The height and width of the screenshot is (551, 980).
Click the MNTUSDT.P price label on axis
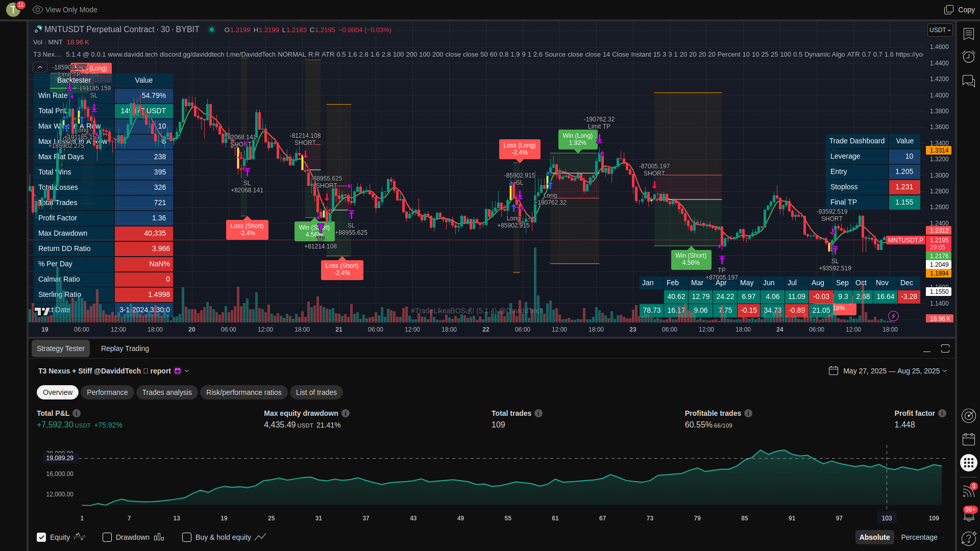click(905, 240)
